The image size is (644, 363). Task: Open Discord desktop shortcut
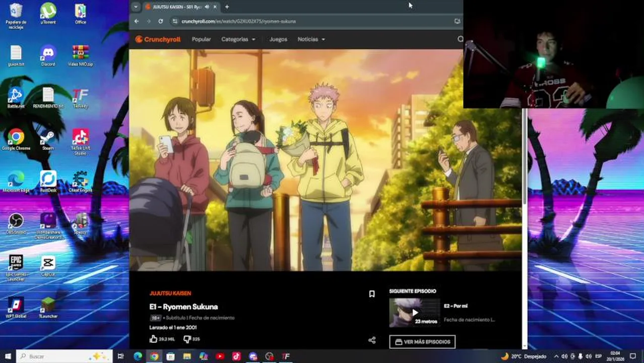pos(48,56)
